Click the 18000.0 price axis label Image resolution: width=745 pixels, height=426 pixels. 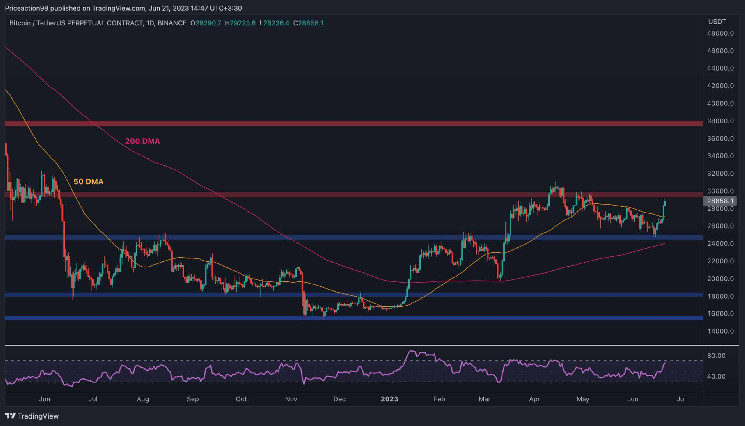(720, 296)
